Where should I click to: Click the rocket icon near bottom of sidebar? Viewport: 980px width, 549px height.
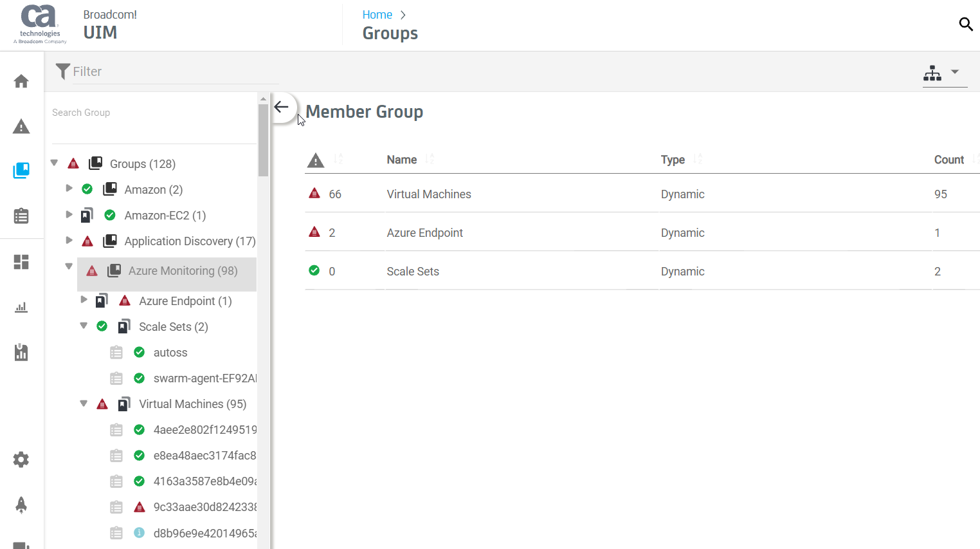coord(21,505)
